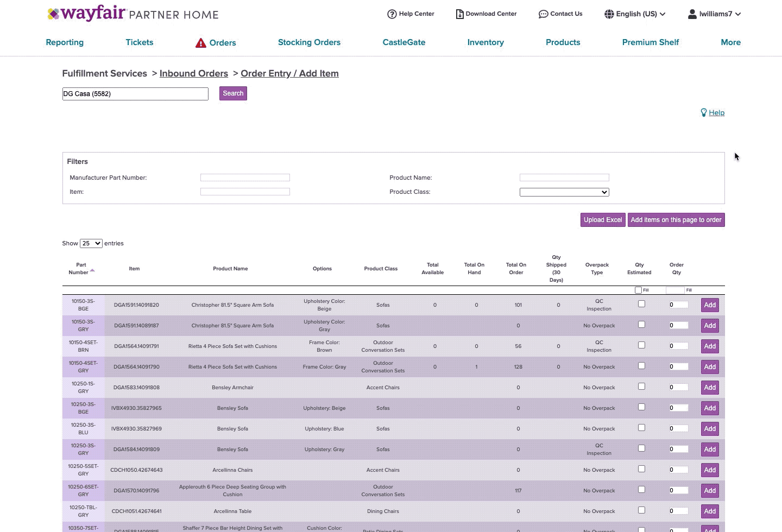Sort by Product Name column header
The height and width of the screenshot is (532, 782).
click(x=230, y=269)
